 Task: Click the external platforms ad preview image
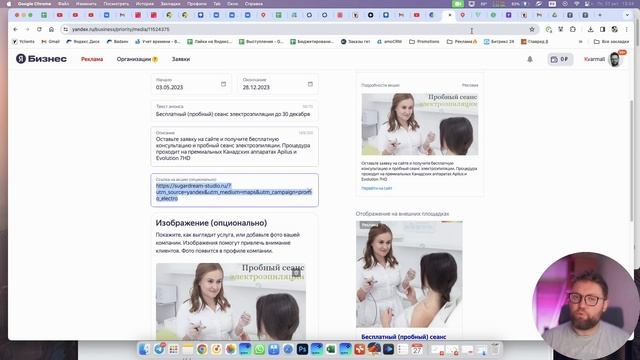click(409, 274)
